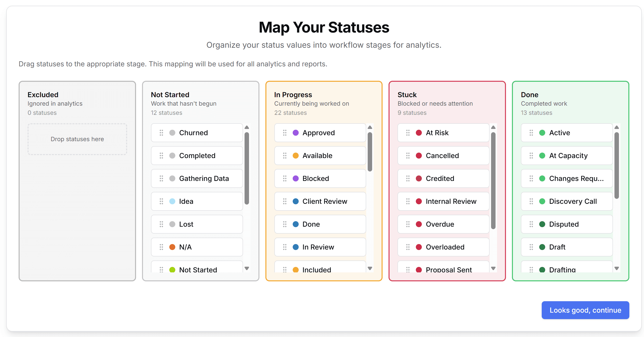Click the drag handle beside Discovery Call
The height and width of the screenshot is (337, 644).
tap(532, 201)
